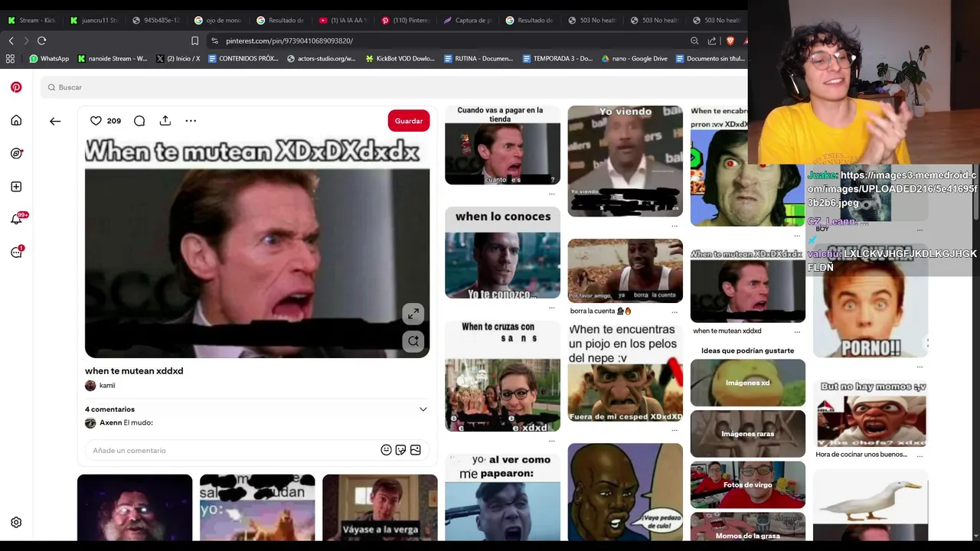Start visual search lens on pin image
Screen dimensions: 980x551
[413, 341]
